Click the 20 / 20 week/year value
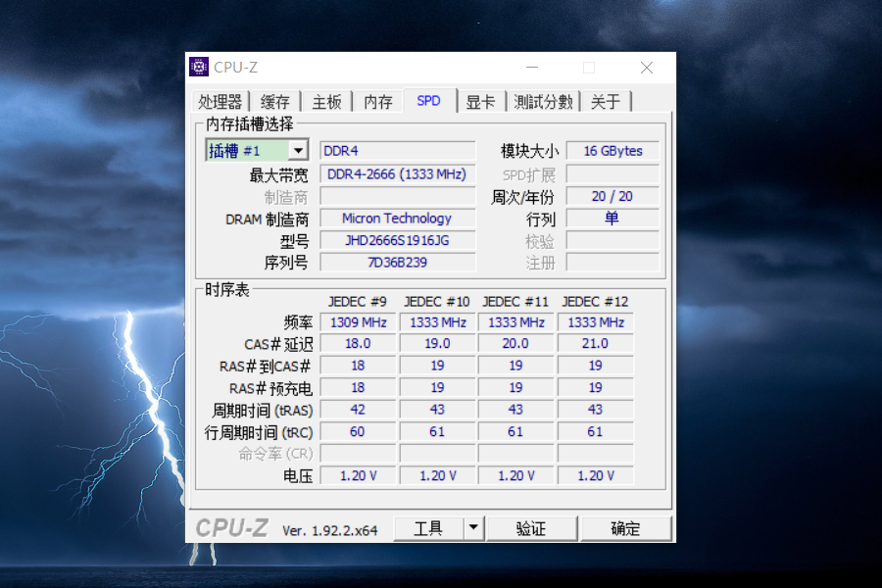 coord(612,196)
